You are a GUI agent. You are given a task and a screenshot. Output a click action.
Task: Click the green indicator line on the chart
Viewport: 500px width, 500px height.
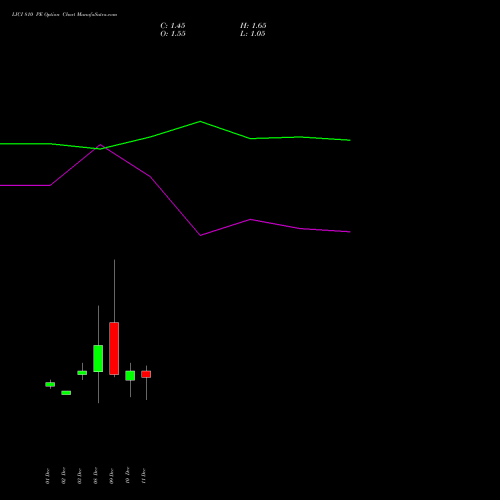[200, 122]
